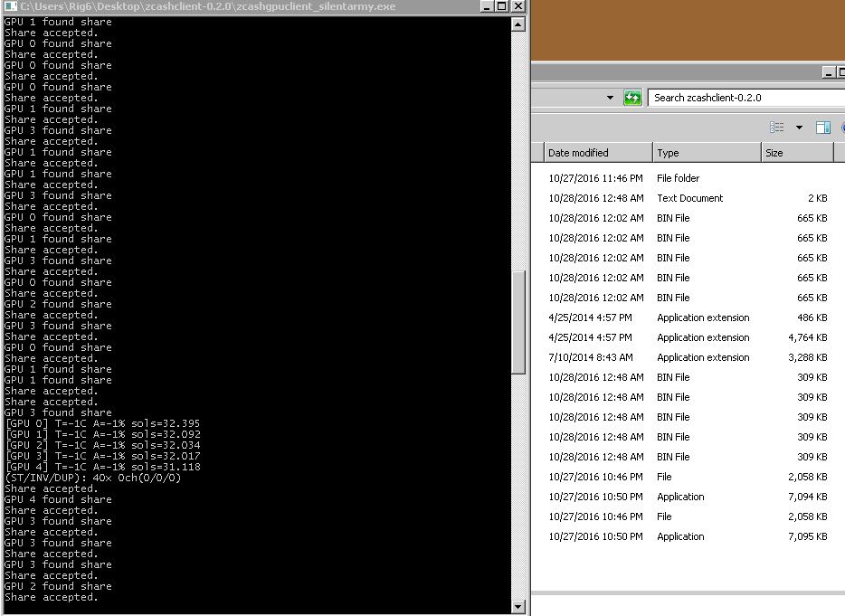The image size is (845, 616).
Task: Select the 4,764 KB Application extension row
Action: (688, 338)
